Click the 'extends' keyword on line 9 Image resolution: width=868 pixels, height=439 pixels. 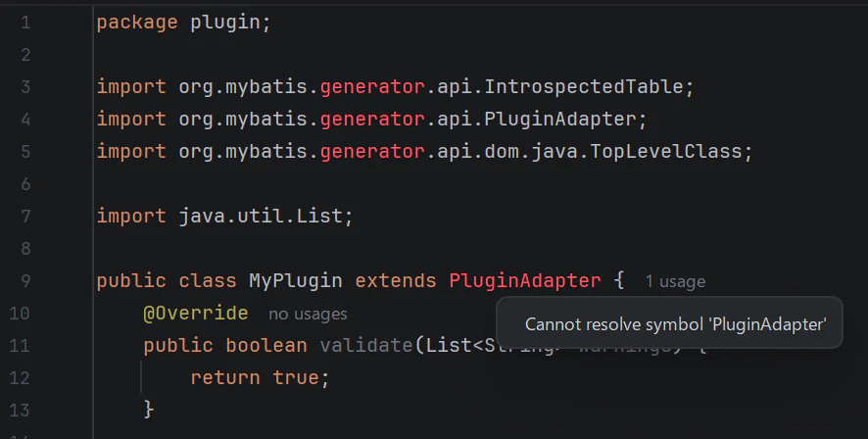tap(395, 280)
